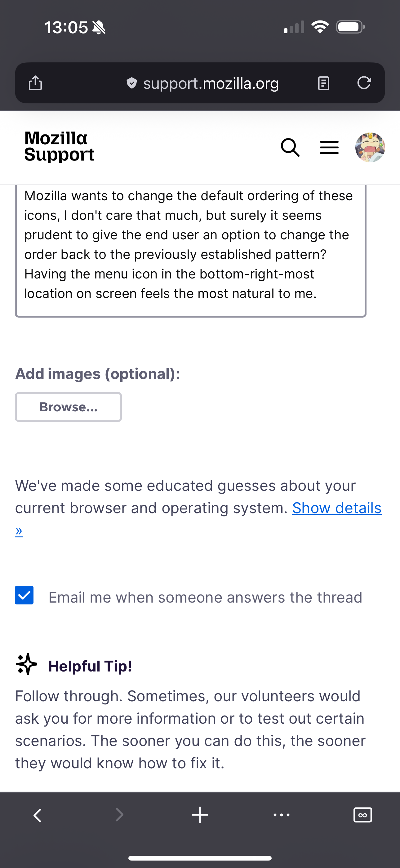Open reader view from address bar
This screenshot has width=400, height=868.
(x=324, y=83)
